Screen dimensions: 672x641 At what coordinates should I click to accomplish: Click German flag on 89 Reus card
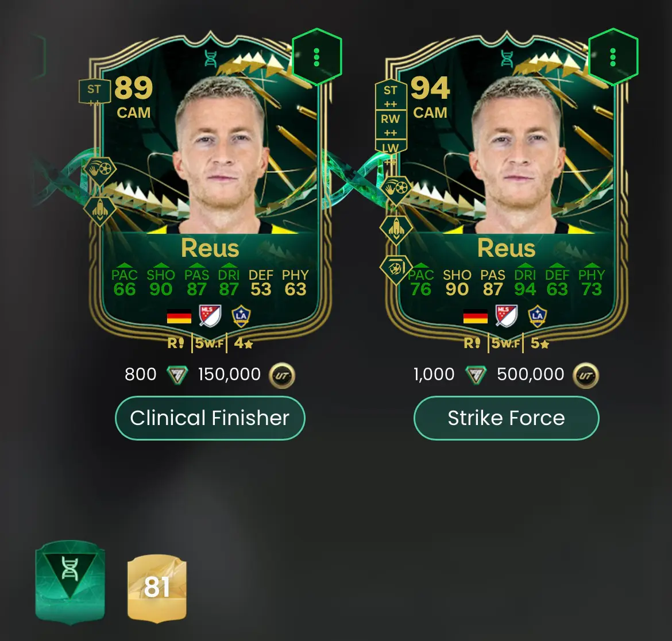179,316
